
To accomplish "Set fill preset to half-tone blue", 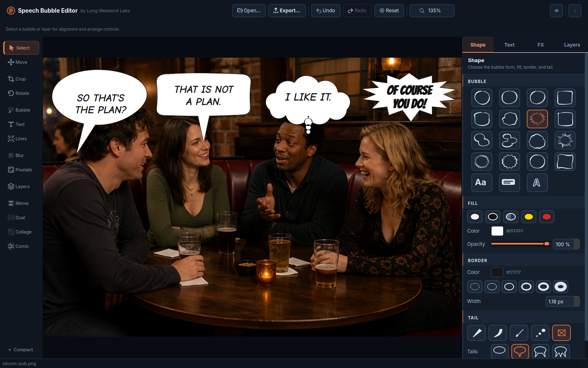I will [511, 217].
